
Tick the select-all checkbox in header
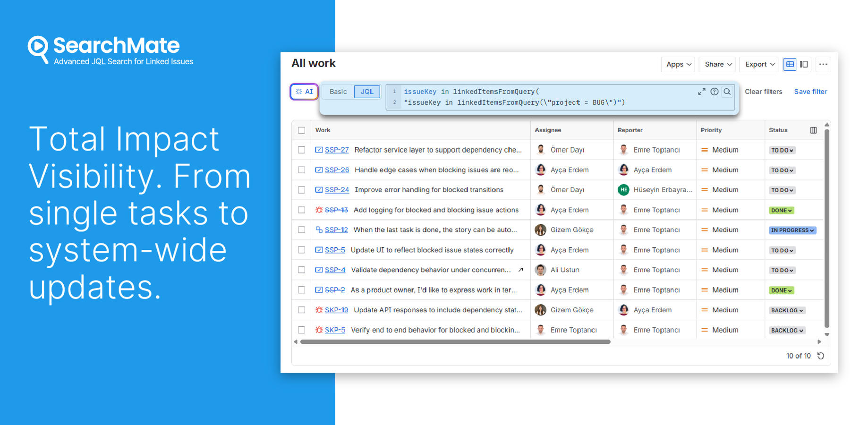[302, 130]
